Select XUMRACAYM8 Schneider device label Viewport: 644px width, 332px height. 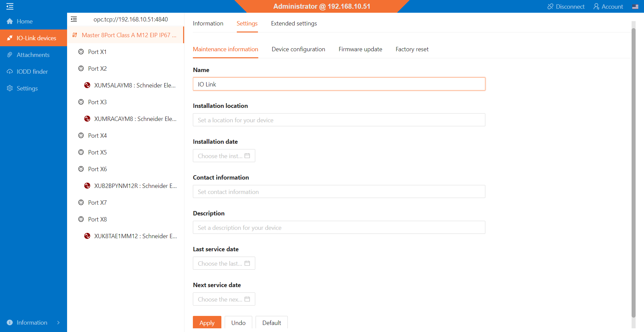[135, 119]
